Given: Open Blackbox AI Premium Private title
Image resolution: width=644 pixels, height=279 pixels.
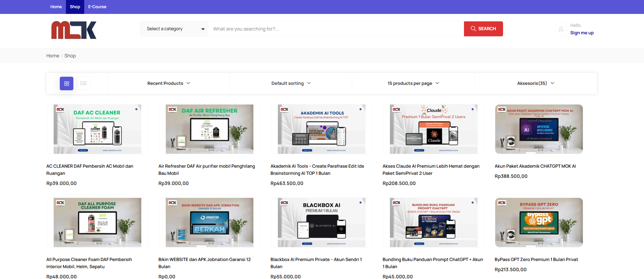Looking at the screenshot, I should (316, 263).
